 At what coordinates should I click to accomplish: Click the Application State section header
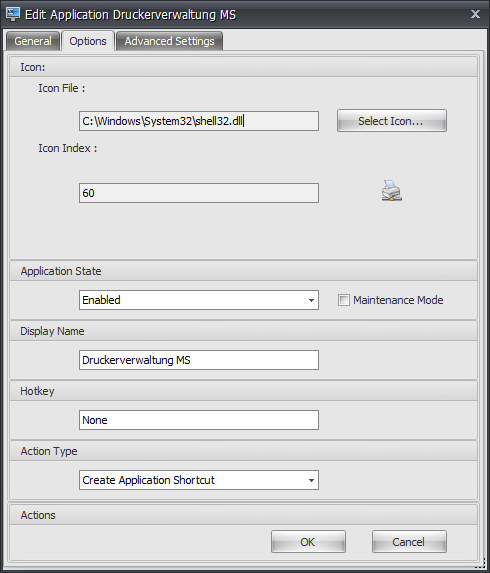[243, 271]
